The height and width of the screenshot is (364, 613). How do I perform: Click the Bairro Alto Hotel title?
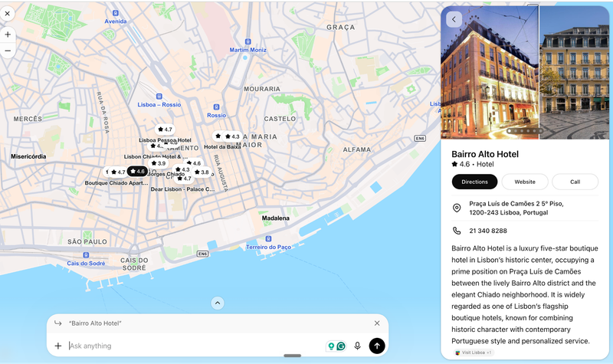point(485,154)
